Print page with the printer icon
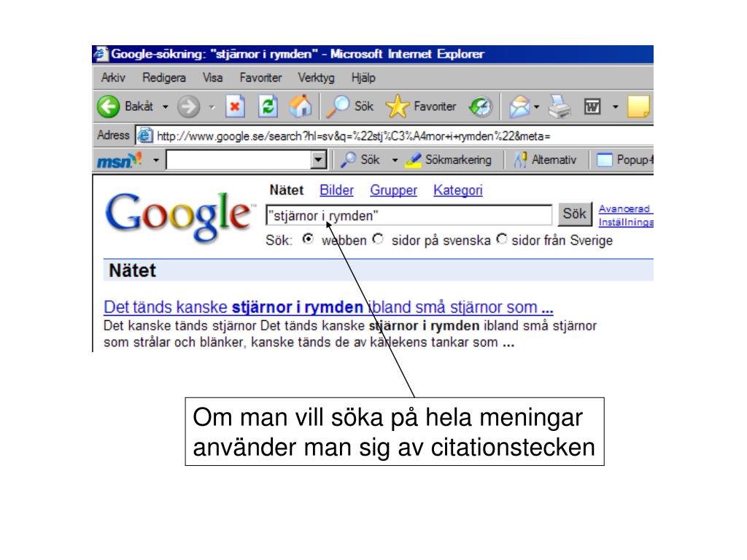Viewport: 747px width, 560px height. pos(560,106)
